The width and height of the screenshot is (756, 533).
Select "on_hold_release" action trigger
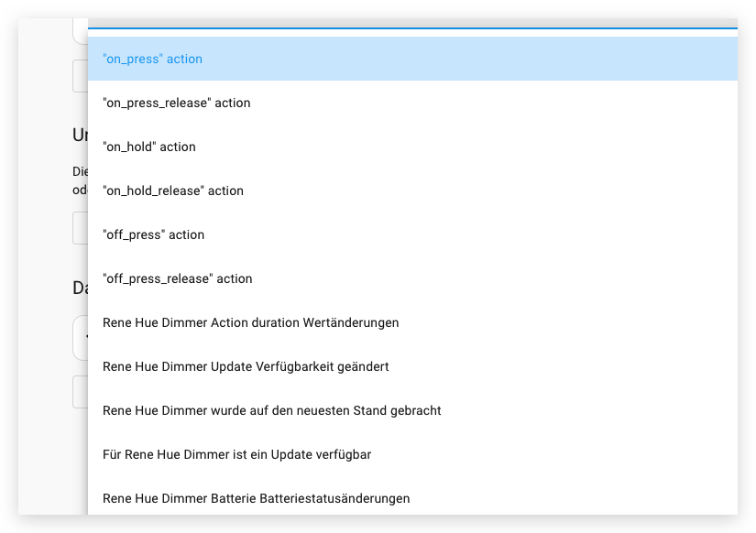(412, 190)
